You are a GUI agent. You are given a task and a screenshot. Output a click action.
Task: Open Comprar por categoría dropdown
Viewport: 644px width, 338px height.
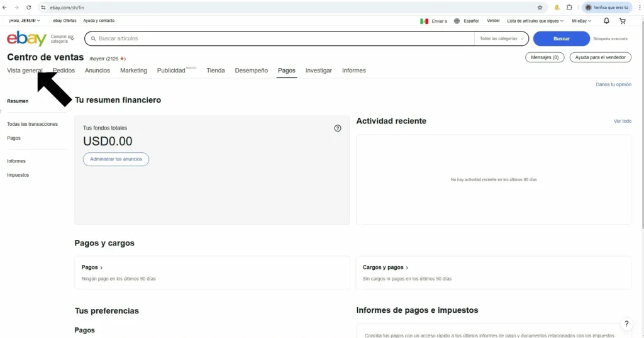(x=62, y=38)
